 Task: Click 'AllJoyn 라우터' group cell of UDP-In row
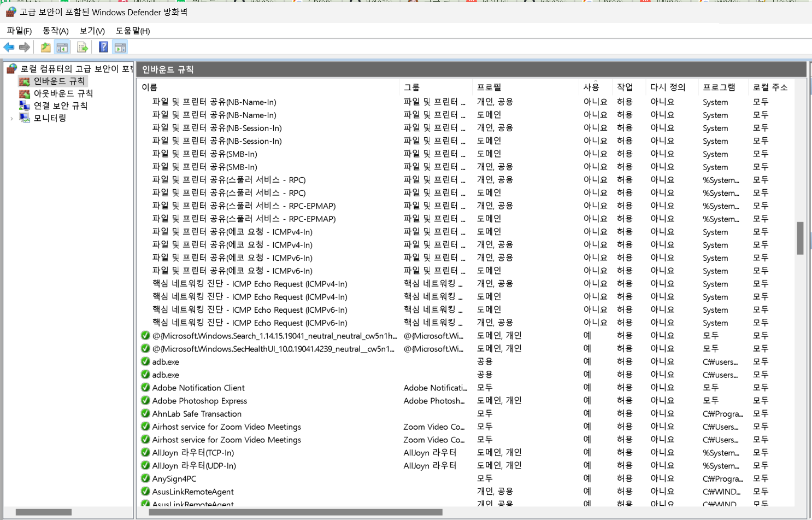tap(429, 466)
